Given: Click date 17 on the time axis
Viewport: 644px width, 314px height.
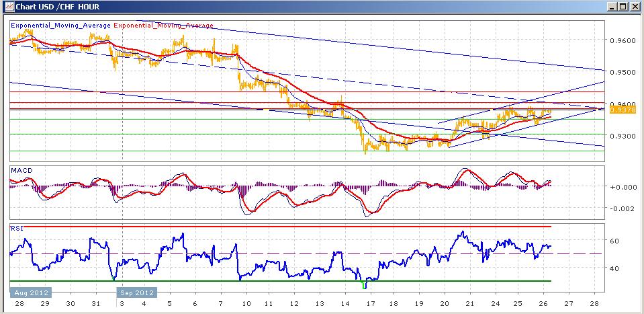Looking at the screenshot, I should coord(371,304).
